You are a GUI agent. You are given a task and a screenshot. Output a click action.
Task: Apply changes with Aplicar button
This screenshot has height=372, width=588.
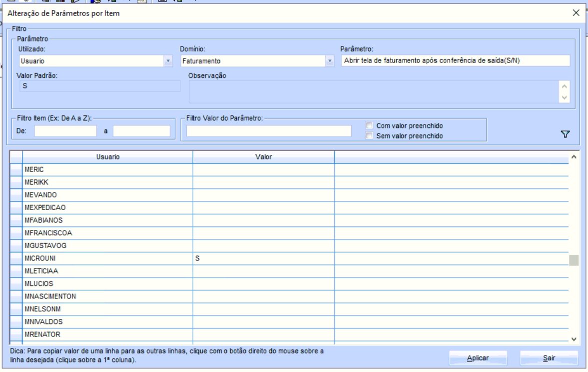click(478, 358)
